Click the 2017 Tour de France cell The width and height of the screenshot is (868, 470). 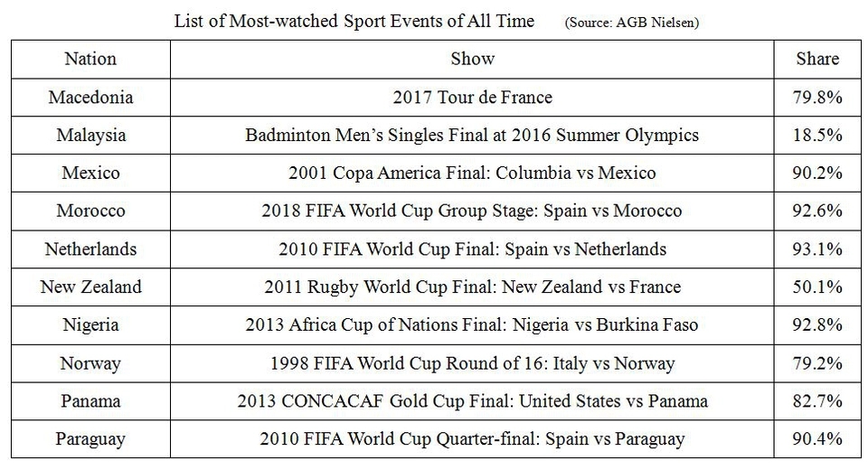(472, 98)
